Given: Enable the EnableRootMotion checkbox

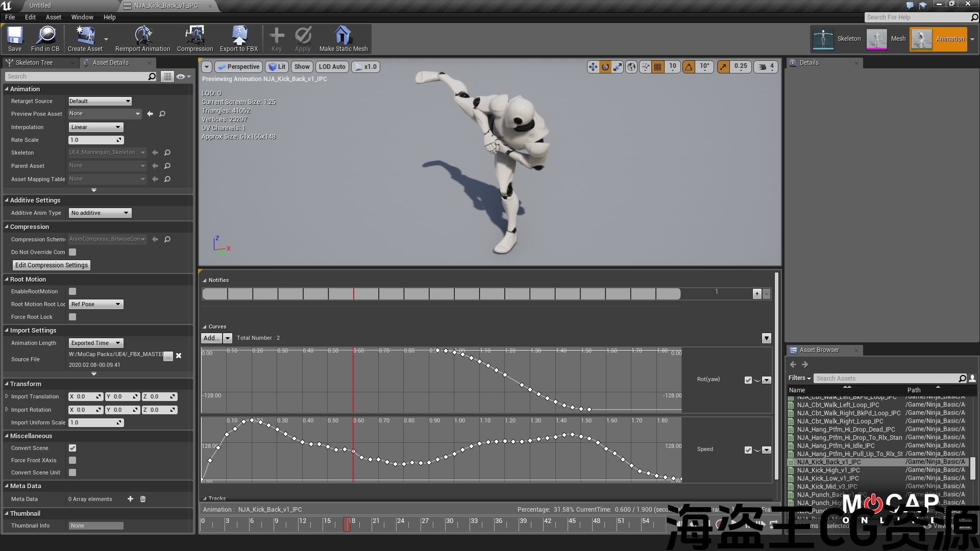Looking at the screenshot, I should (72, 291).
